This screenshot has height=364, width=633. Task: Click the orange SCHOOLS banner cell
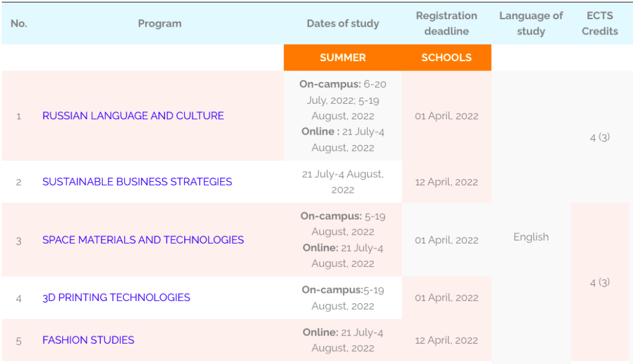(x=446, y=57)
